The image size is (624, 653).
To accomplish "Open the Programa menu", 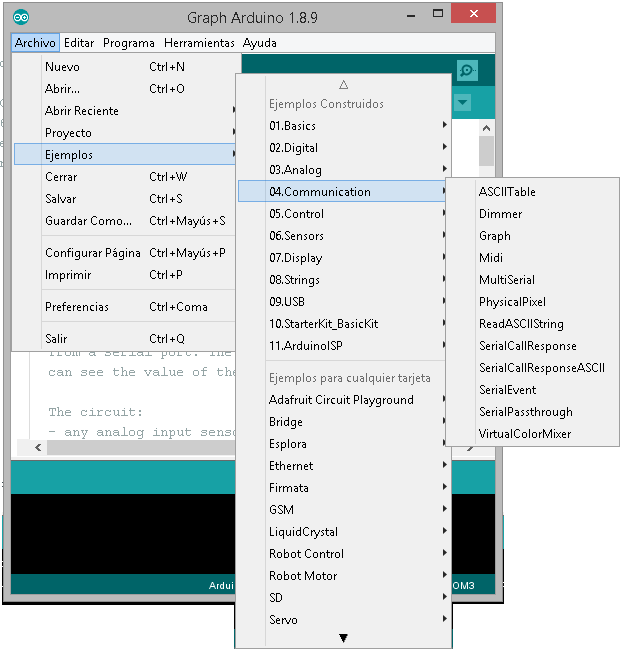I will click(x=129, y=43).
